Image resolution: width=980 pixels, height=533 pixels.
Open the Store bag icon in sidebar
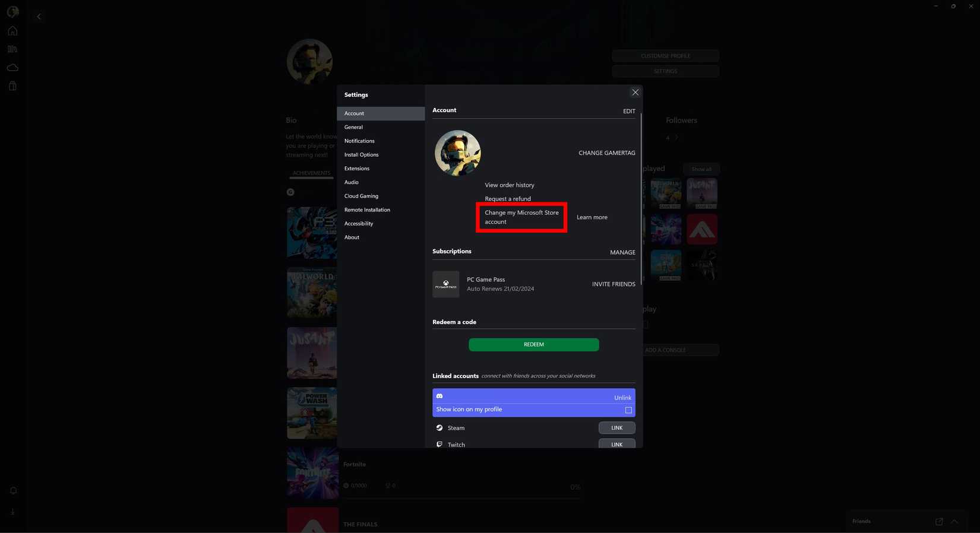[12, 86]
